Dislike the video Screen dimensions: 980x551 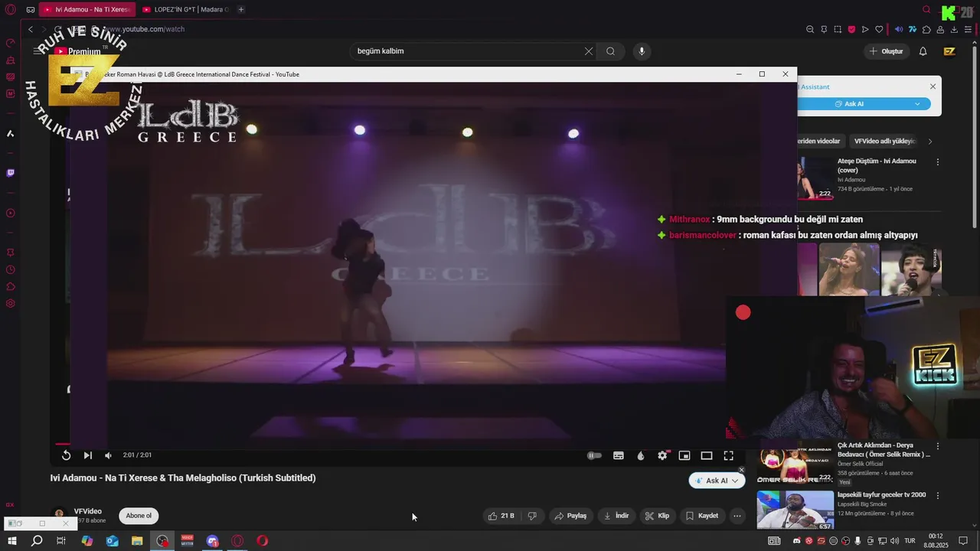(x=532, y=516)
